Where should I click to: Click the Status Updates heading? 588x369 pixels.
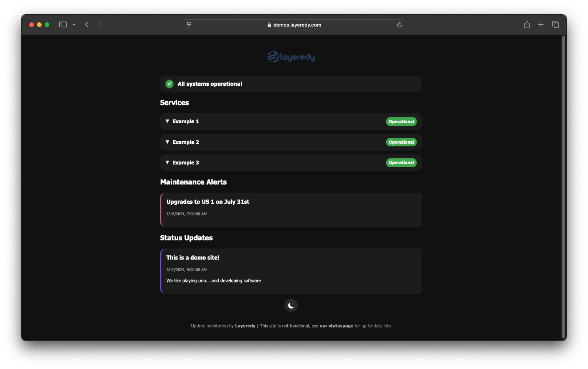186,238
